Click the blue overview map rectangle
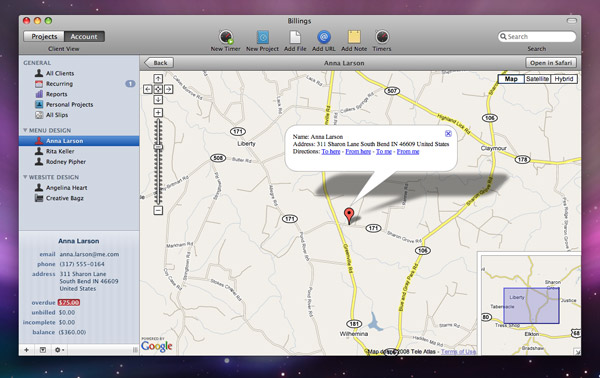The width and height of the screenshot is (600, 378). 531,306
